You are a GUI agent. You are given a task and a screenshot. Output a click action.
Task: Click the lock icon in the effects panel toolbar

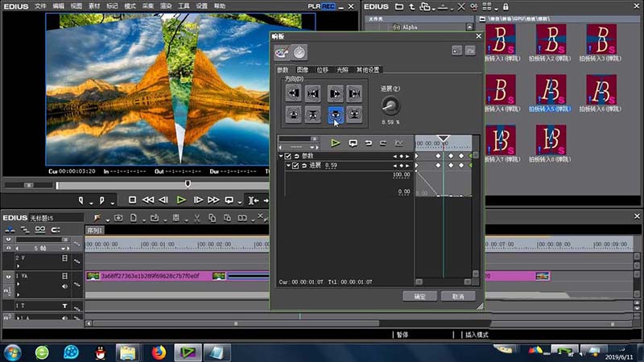tap(506, 6)
